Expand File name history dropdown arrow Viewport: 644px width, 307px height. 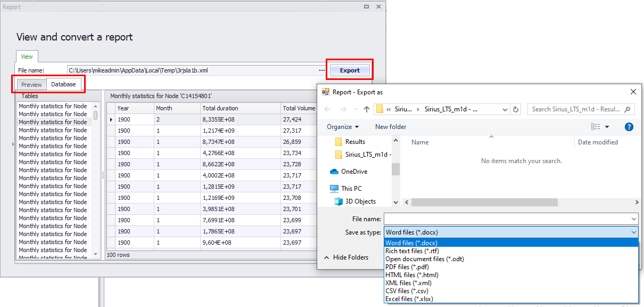(x=633, y=219)
